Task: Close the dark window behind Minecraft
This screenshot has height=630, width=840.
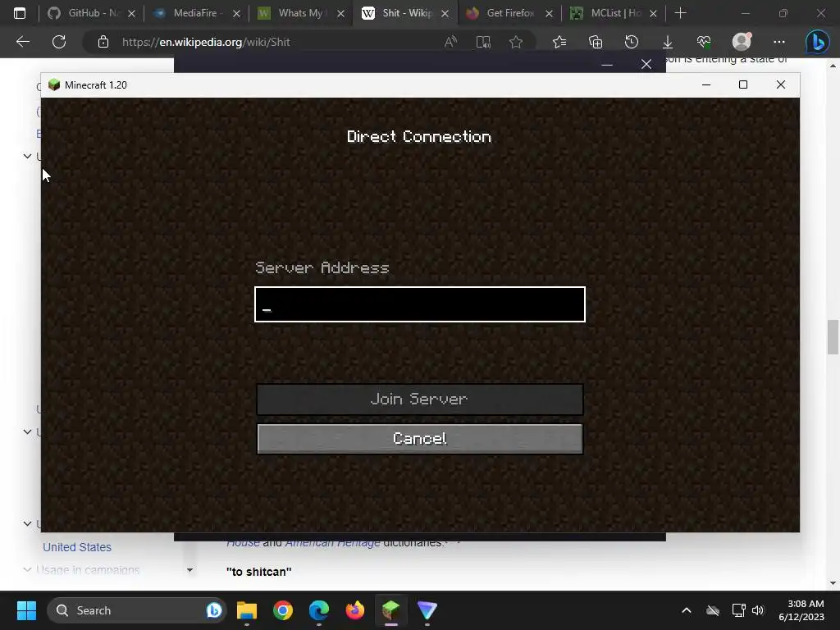Action: [646, 64]
